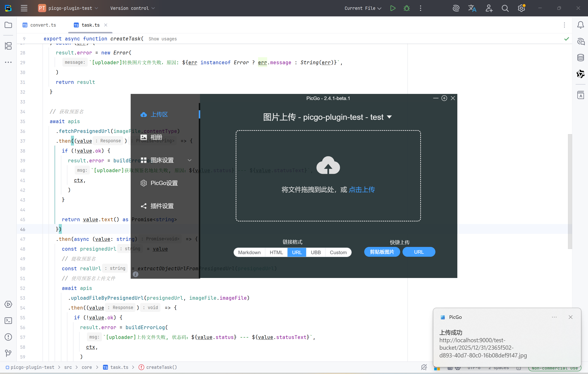This screenshot has width=588, height=374.
Task: Click line number 46 in the gutter
Action: [23, 229]
